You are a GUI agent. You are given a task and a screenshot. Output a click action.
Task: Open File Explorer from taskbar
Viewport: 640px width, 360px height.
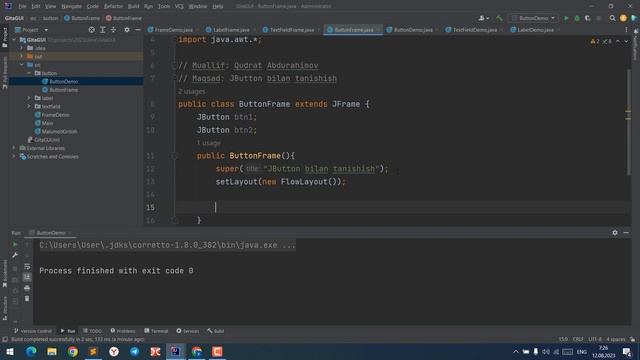click(52, 351)
